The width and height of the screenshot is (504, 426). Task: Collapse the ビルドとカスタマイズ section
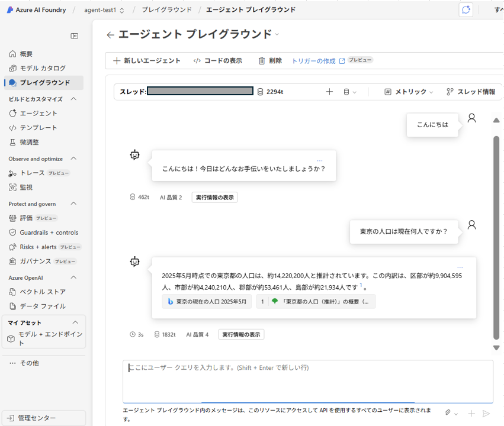[73, 99]
